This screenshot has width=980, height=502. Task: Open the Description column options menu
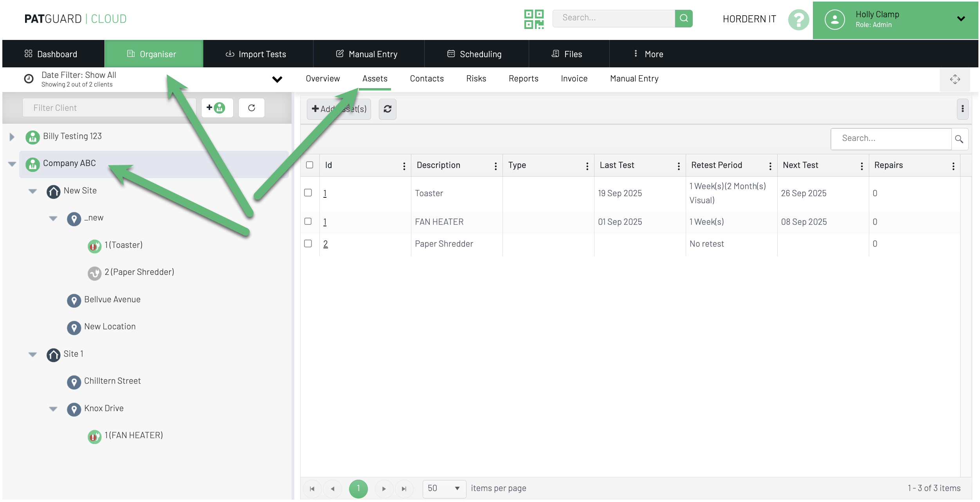click(x=495, y=166)
